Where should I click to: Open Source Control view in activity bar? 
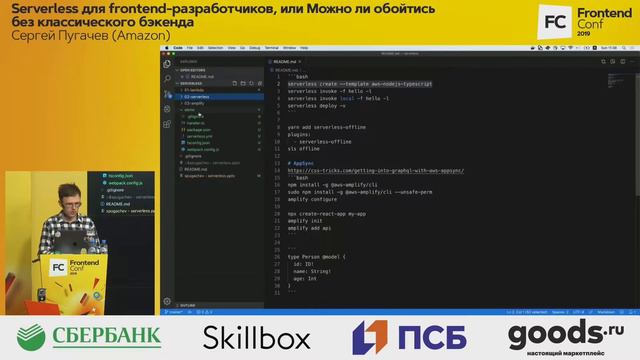[167, 94]
